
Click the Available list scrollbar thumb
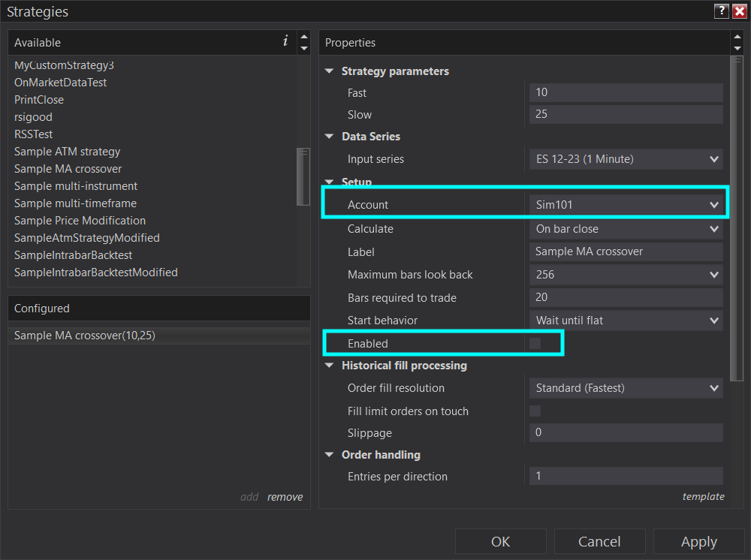(303, 176)
